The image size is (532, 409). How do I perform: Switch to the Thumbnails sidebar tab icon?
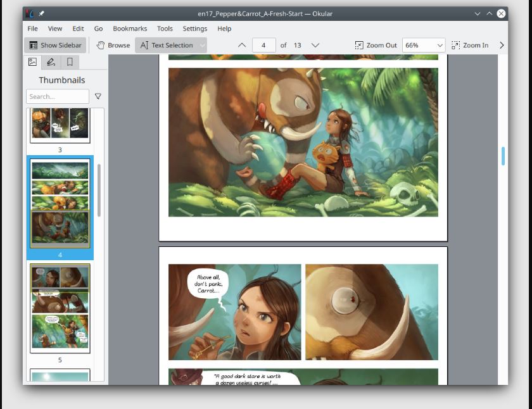pyautogui.click(x=32, y=61)
